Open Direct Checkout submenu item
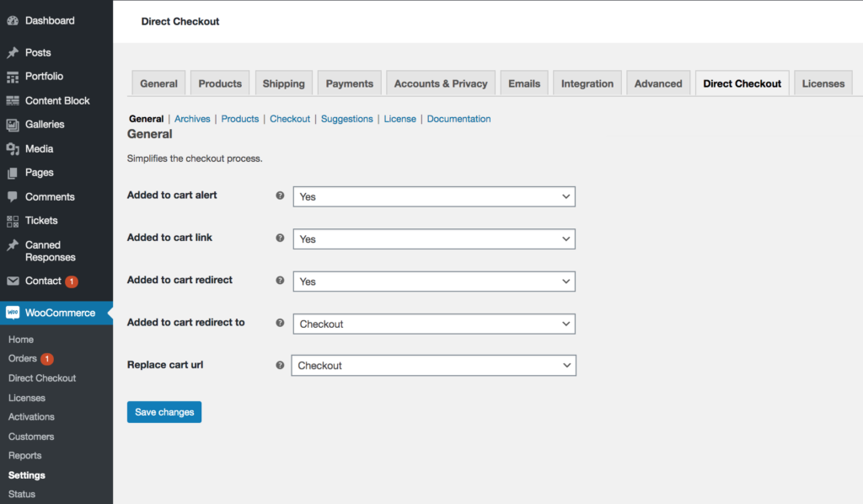The height and width of the screenshot is (504, 863). coord(42,378)
